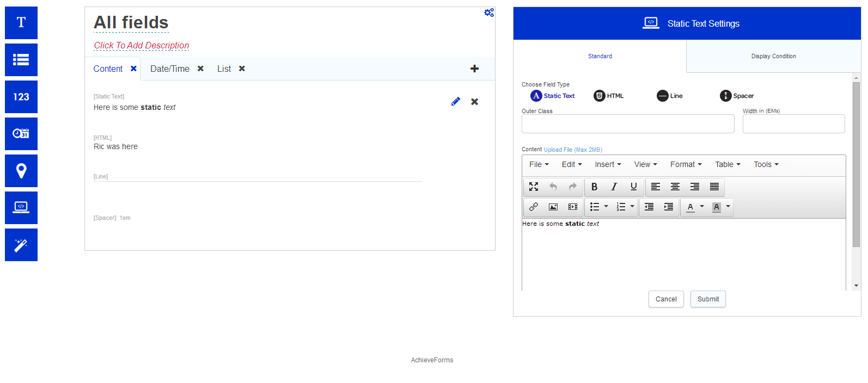This screenshot has width=868, height=383.
Task: Select the number field (123) sidebar tool
Action: (21, 97)
